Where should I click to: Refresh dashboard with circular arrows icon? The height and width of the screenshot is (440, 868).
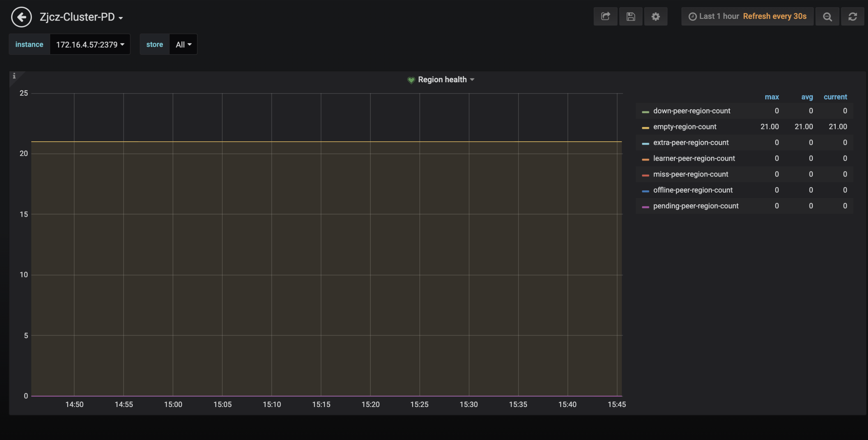point(852,17)
